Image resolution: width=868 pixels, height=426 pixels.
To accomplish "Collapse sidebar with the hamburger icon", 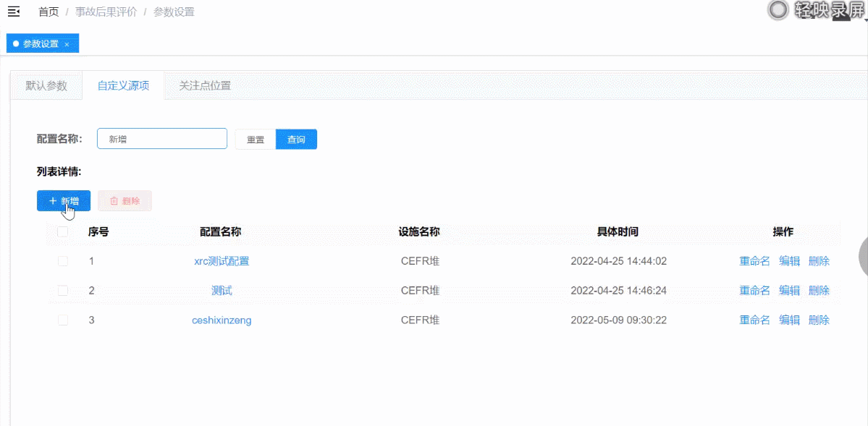I will coord(14,12).
